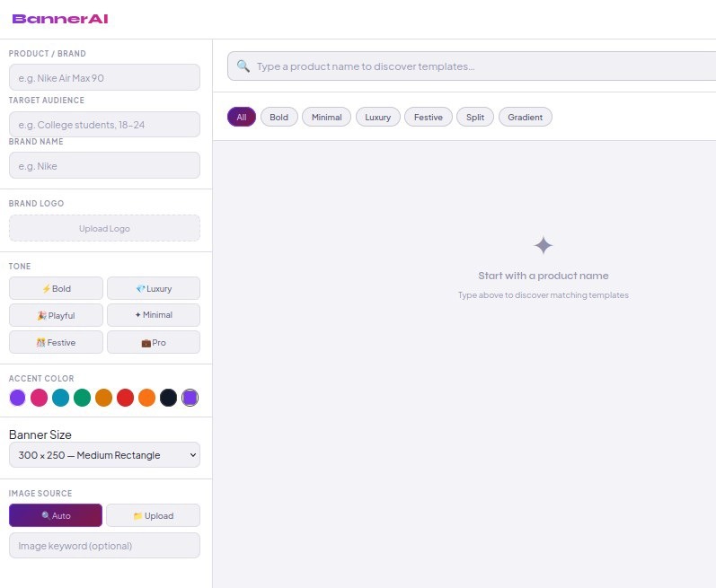Pick the black accent color
Image resolution: width=716 pixels, height=588 pixels.
point(169,398)
